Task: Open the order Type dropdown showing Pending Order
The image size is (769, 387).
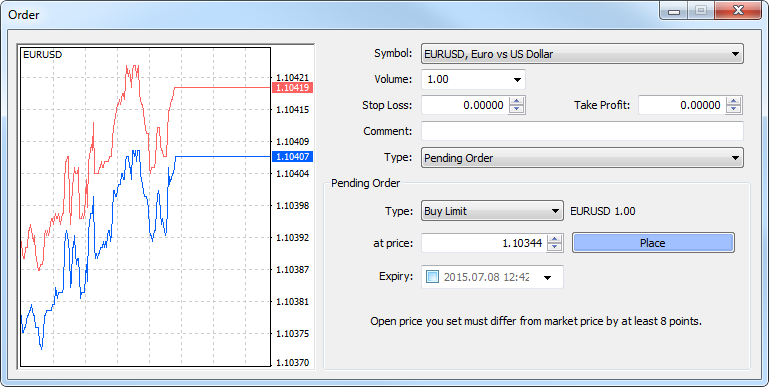Action: 582,158
